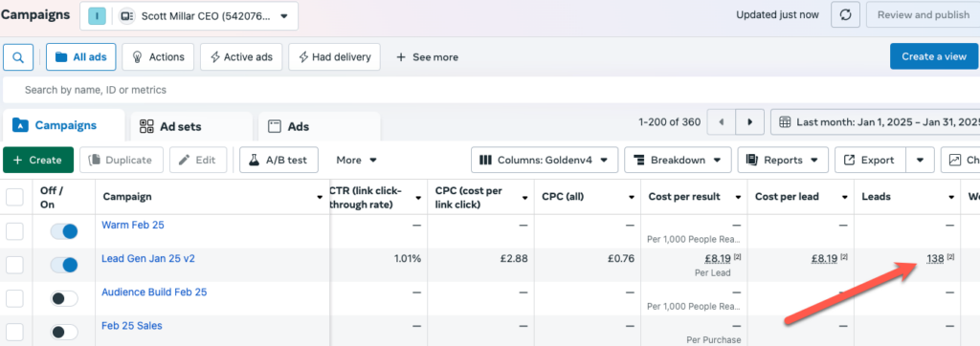Tick the checkbox for Audience Build Feb 25
The height and width of the screenshot is (346, 980).
point(14,298)
